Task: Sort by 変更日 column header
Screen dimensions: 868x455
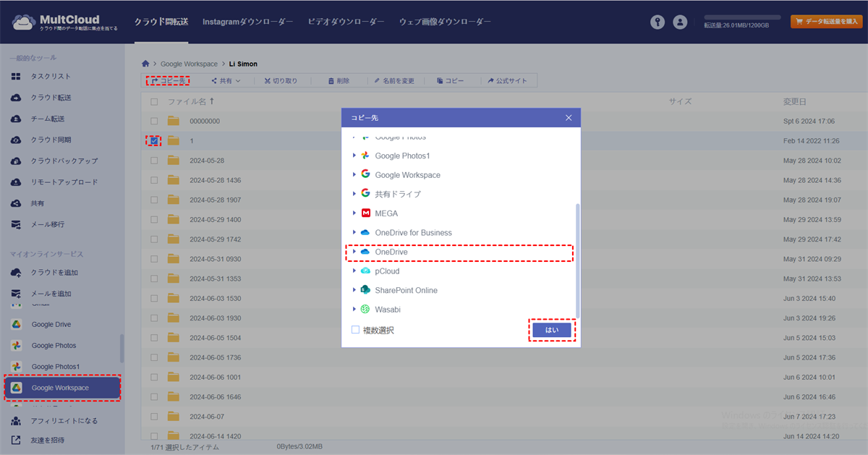Action: [x=794, y=102]
